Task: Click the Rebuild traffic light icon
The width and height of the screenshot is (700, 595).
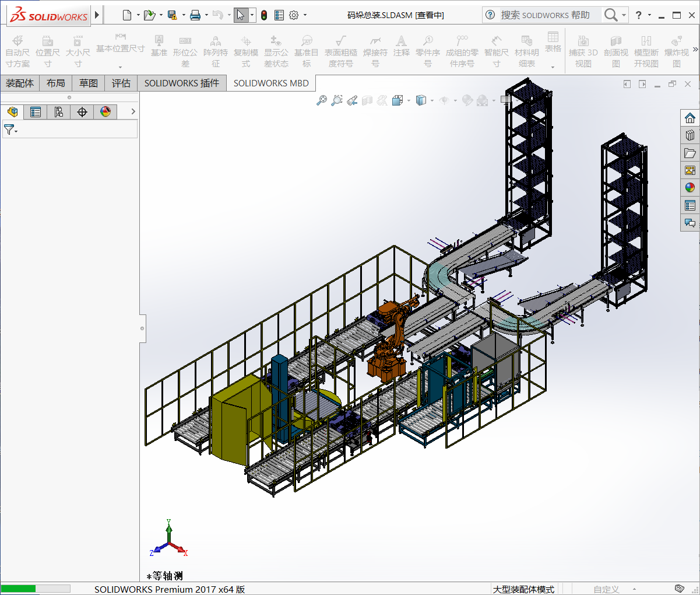Action: coord(264,15)
